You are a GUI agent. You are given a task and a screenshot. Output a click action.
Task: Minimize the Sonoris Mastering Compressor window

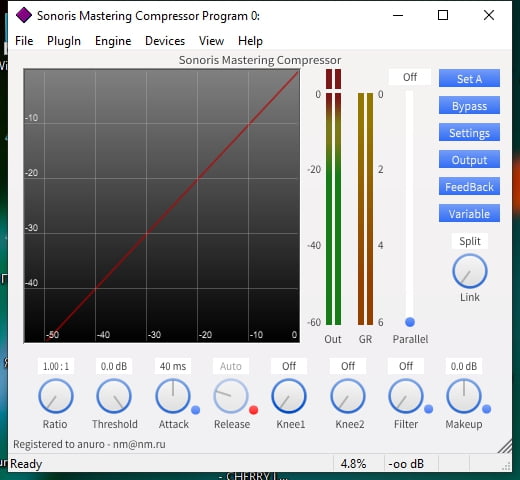tap(398, 15)
